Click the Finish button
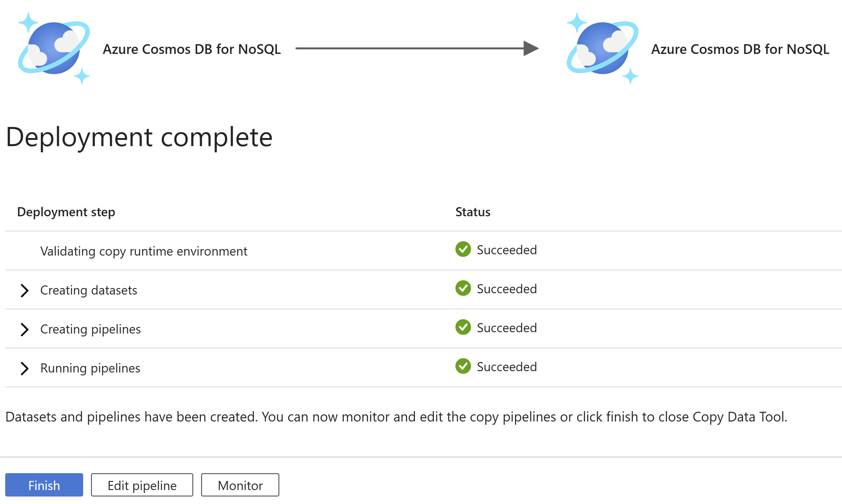The width and height of the screenshot is (842, 504). click(x=44, y=485)
